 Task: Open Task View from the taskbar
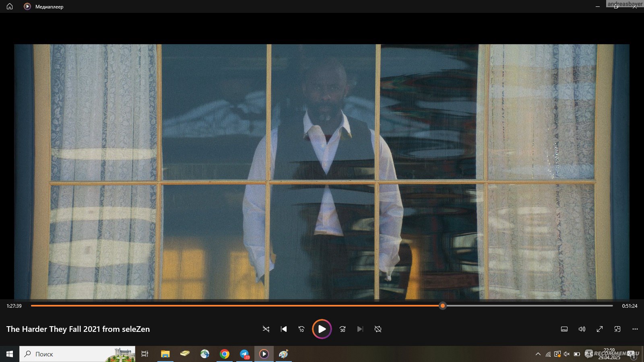[x=145, y=354]
